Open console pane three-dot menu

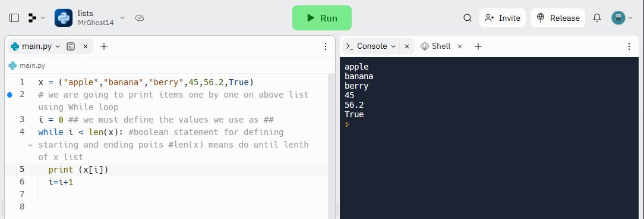tap(629, 46)
